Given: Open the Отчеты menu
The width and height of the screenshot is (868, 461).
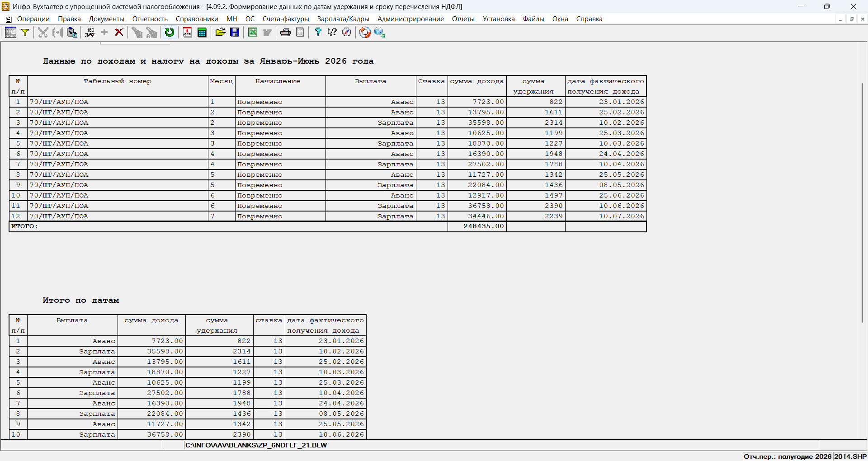Looking at the screenshot, I should [x=463, y=19].
